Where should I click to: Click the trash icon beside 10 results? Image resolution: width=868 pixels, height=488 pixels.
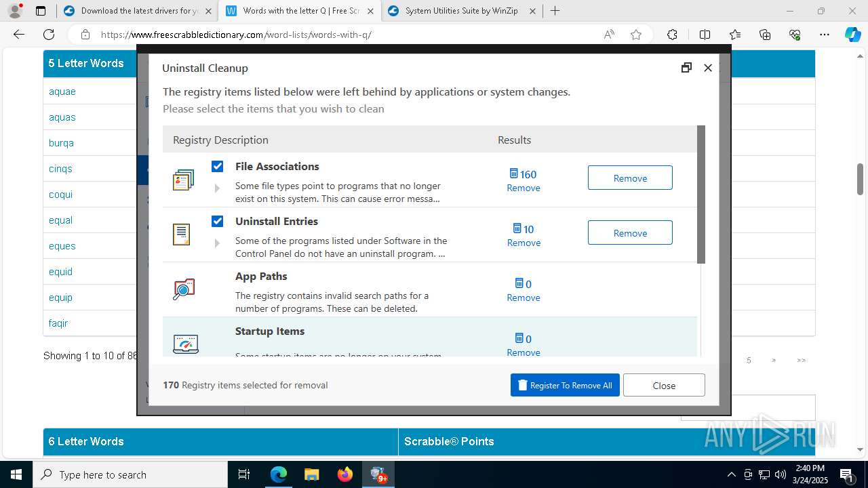coord(517,228)
